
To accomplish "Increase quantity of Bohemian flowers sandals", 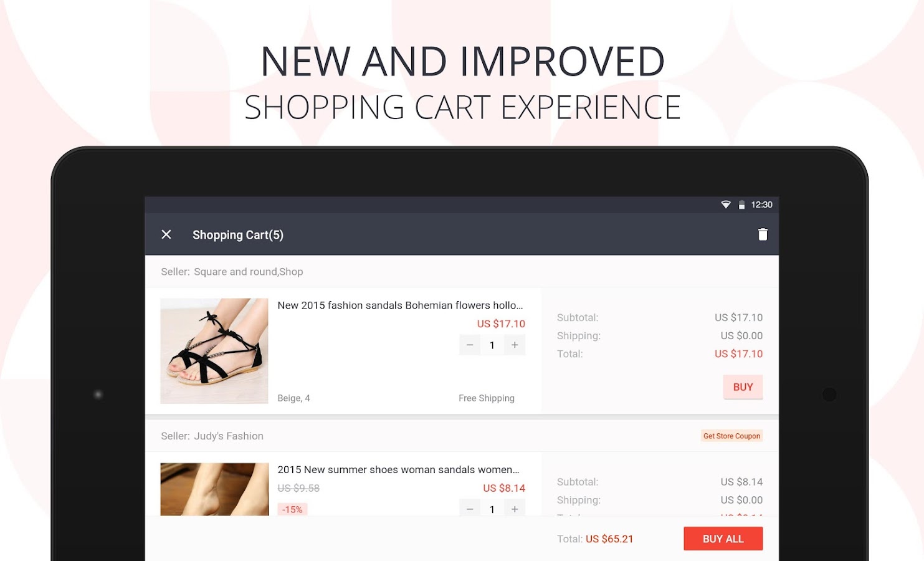I will pos(515,345).
